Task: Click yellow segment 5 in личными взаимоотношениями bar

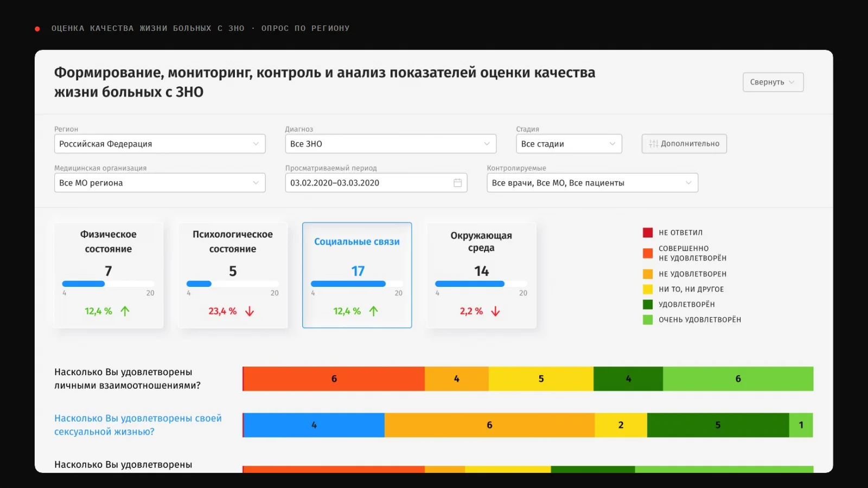Action: [541, 378]
